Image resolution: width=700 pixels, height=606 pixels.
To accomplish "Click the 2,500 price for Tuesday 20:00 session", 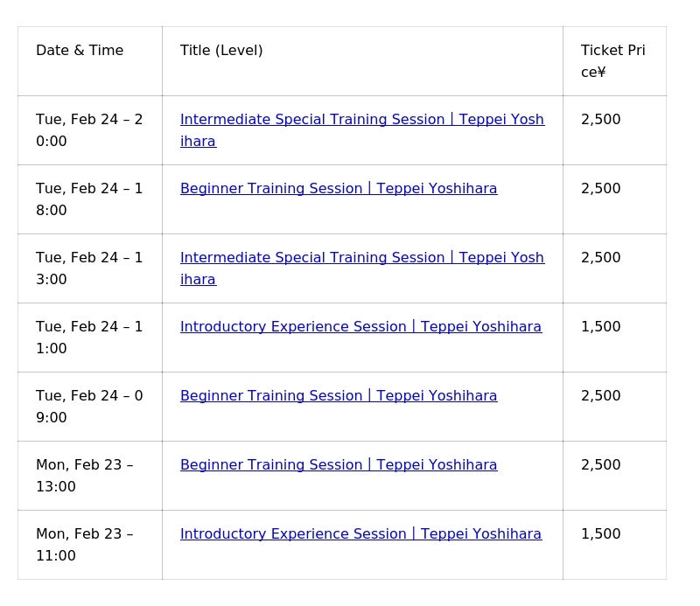I will click(601, 120).
